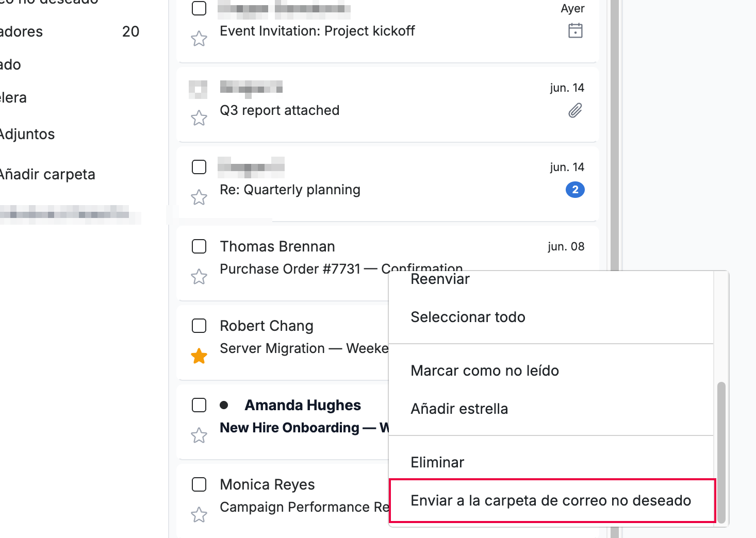The width and height of the screenshot is (756, 538).
Task: Click the calendar icon on Project kickoff email
Action: 576,31
